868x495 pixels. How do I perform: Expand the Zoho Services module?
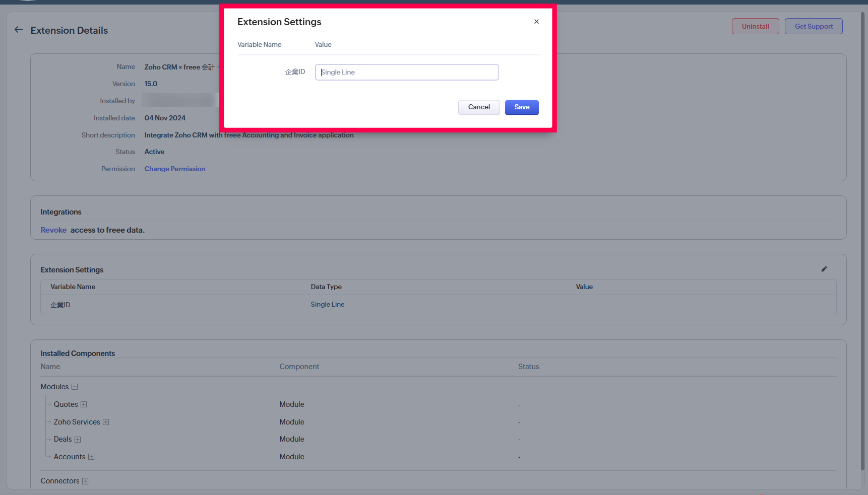pyautogui.click(x=106, y=422)
